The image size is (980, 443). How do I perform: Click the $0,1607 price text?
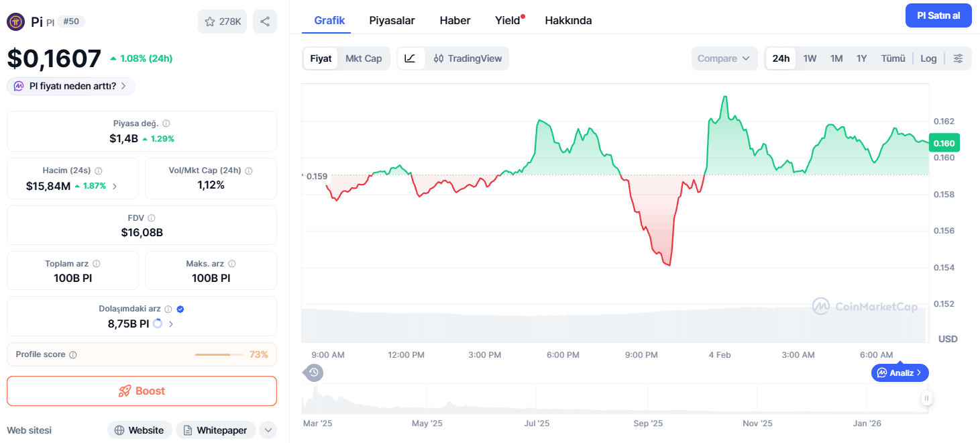54,58
